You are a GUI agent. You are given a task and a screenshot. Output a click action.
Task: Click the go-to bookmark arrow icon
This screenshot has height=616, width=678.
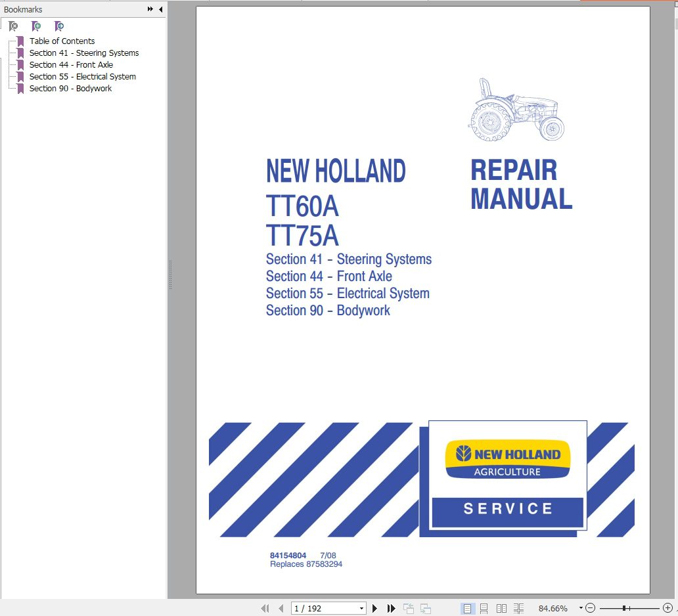pos(59,26)
